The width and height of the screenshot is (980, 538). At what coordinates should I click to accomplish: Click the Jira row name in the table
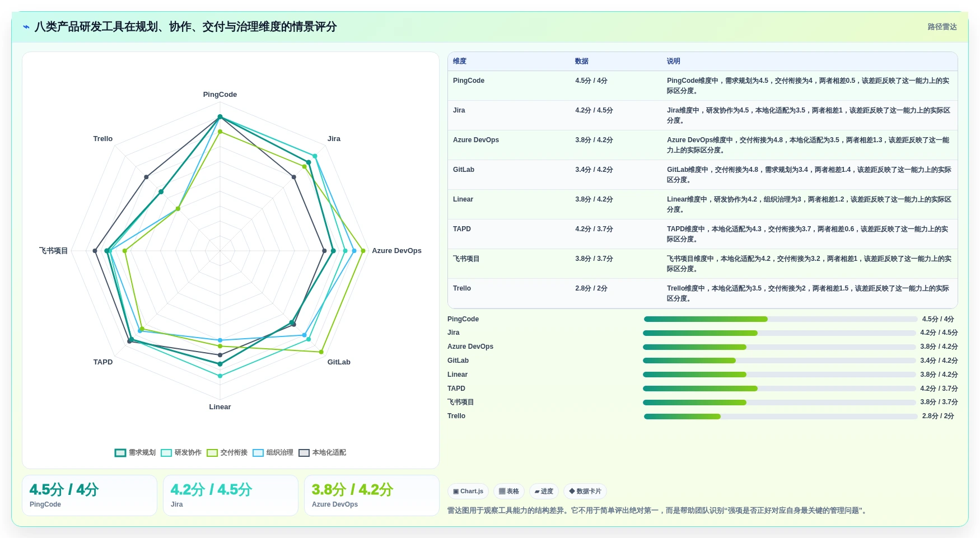(459, 110)
